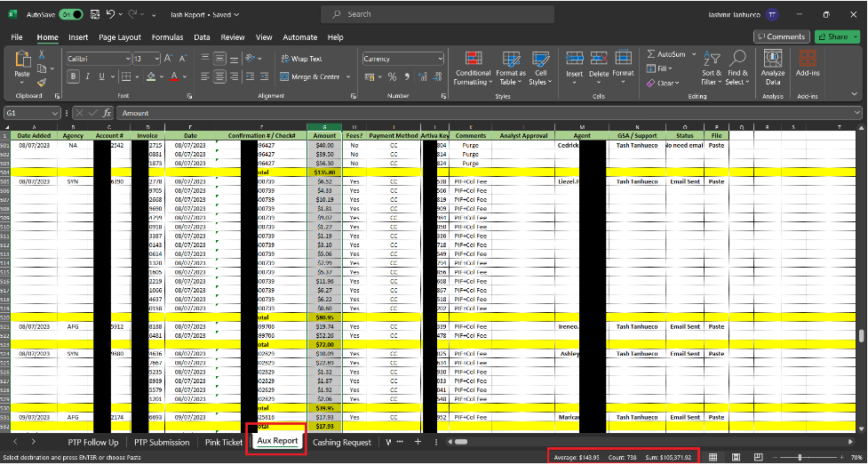Toggle italic formatting

pos(89,76)
